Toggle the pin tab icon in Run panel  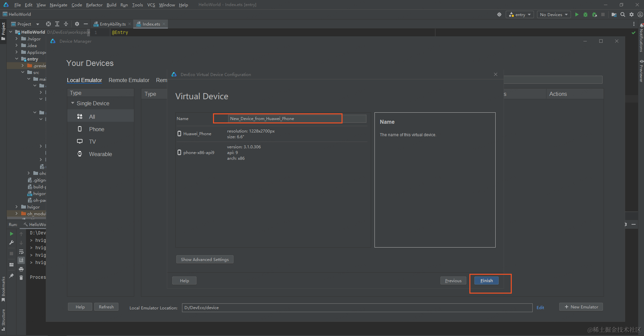[11, 276]
